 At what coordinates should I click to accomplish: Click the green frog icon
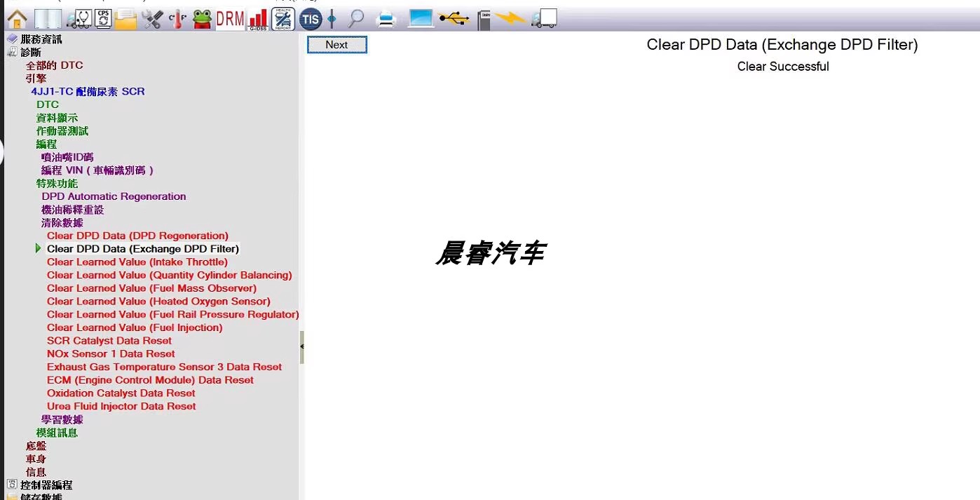(203, 19)
